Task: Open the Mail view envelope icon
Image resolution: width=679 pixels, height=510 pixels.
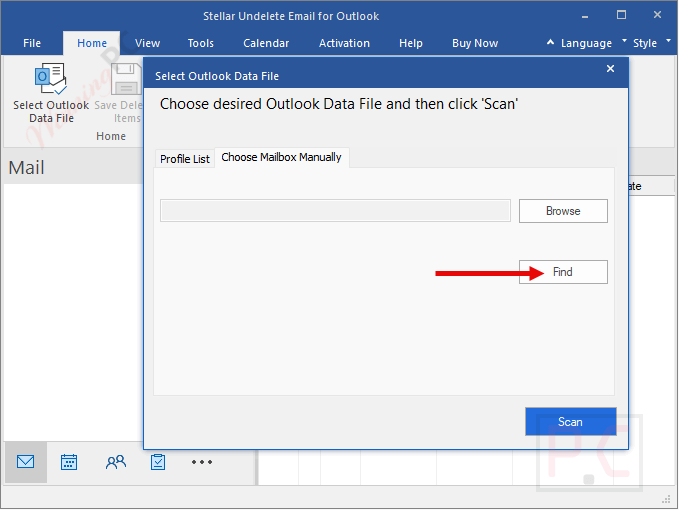Action: (x=26, y=462)
